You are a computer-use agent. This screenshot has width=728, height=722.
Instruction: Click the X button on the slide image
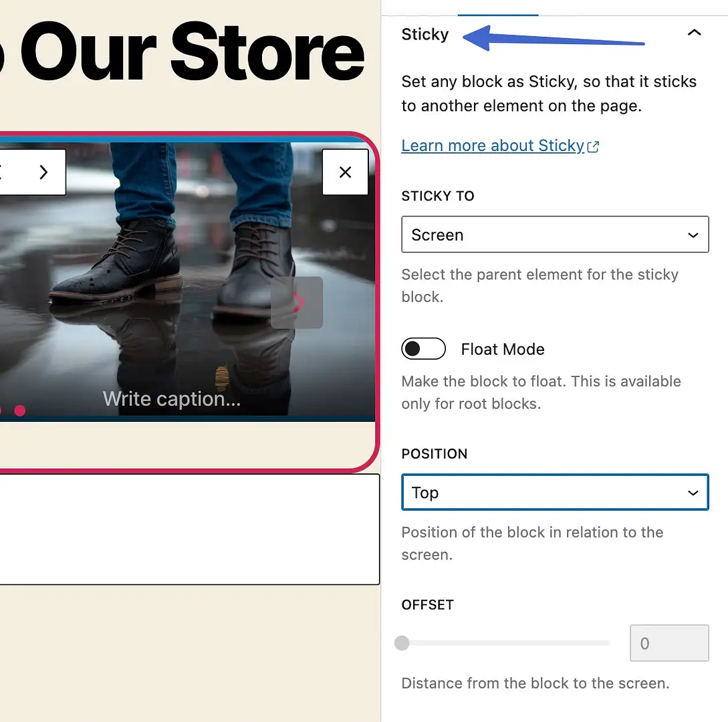tap(345, 172)
